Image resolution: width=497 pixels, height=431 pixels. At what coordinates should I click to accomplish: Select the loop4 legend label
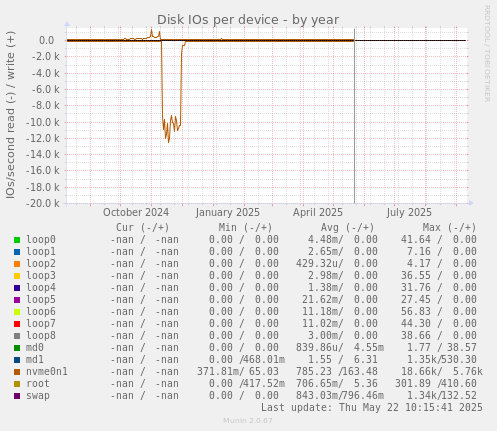(41, 288)
